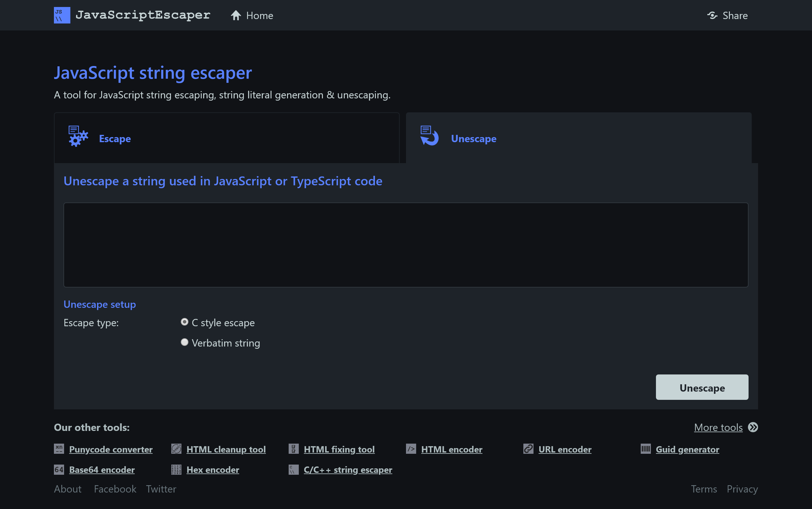This screenshot has width=812, height=509.
Task: Open the HTML encoder link
Action: (x=452, y=449)
